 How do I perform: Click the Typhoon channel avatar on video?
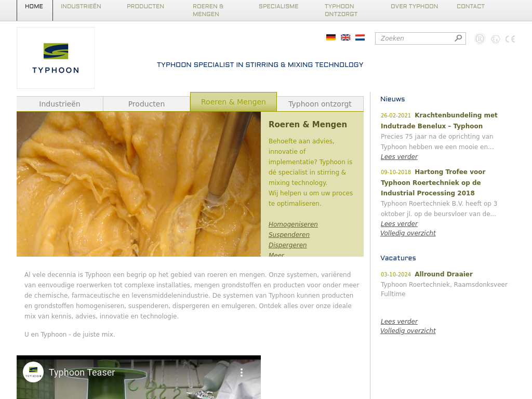[x=33, y=372]
